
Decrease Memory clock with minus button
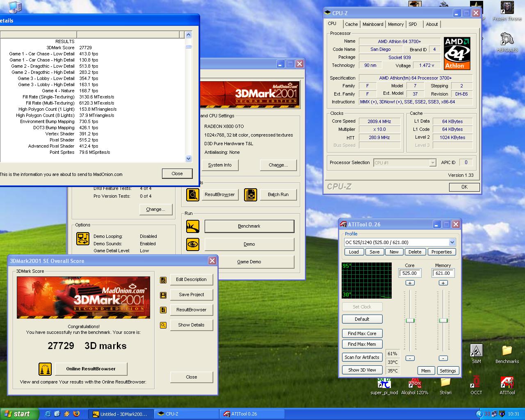click(443, 358)
